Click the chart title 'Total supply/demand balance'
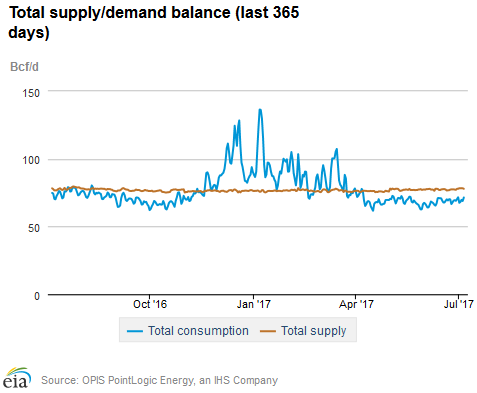477x393 pixels. point(120,13)
